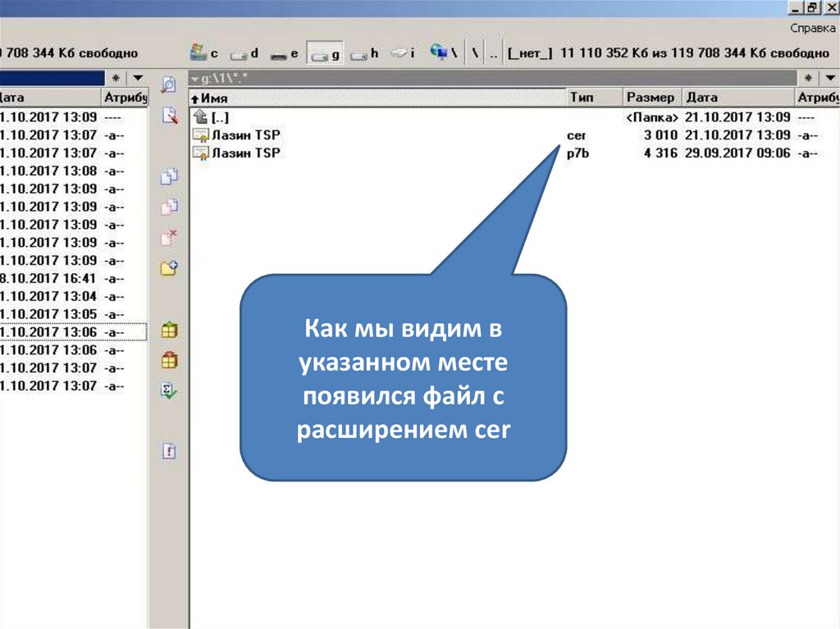Click the unpack files icon (red arrow box)
This screenshot has height=629, width=840.
click(x=169, y=360)
